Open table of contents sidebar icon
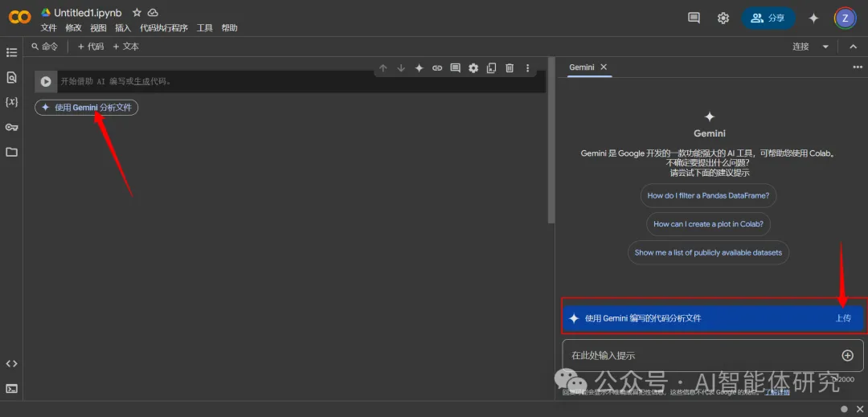Screen dimensions: 868x417 pyautogui.click(x=11, y=52)
